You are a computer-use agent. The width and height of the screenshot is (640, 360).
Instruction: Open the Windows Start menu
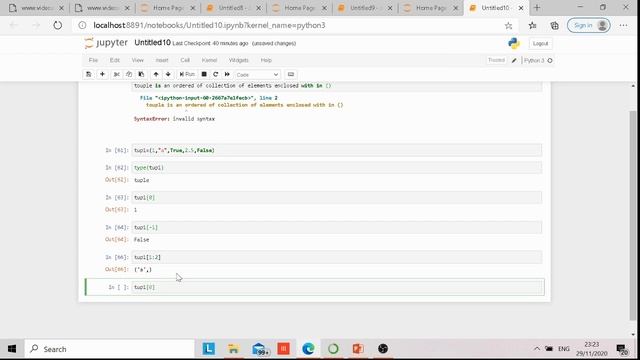[x=12, y=349]
